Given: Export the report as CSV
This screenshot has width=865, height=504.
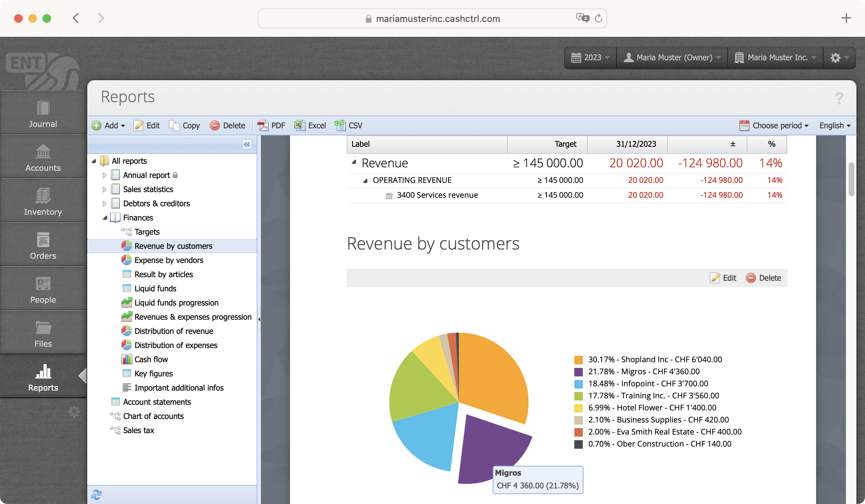Looking at the screenshot, I should (x=349, y=125).
